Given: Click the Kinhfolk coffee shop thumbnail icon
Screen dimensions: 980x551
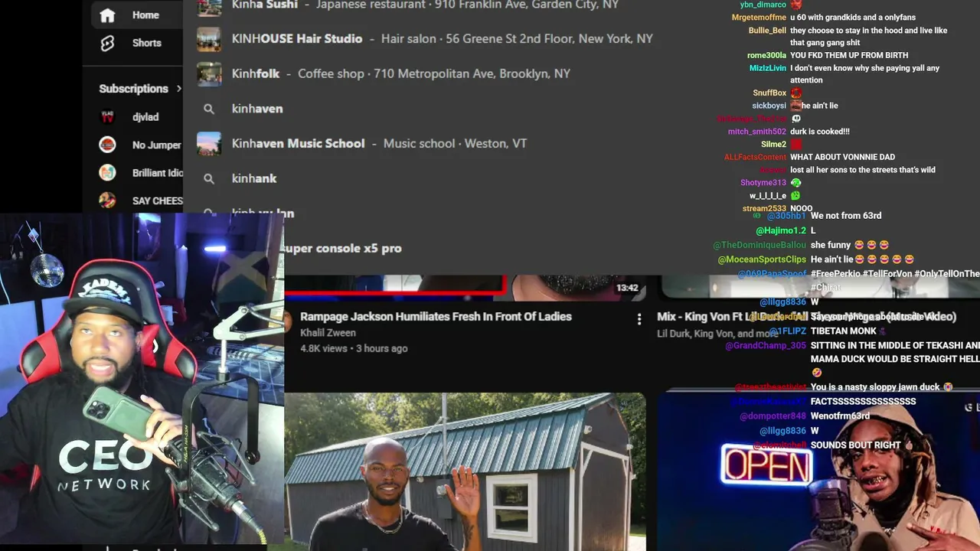Looking at the screenshot, I should (x=209, y=73).
